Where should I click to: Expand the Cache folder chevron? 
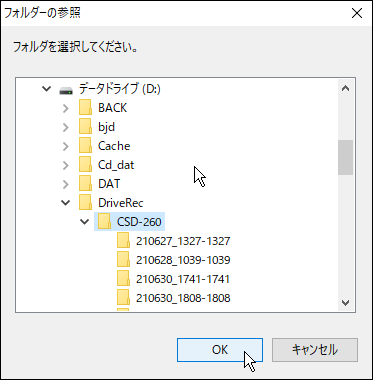pyautogui.click(x=66, y=146)
